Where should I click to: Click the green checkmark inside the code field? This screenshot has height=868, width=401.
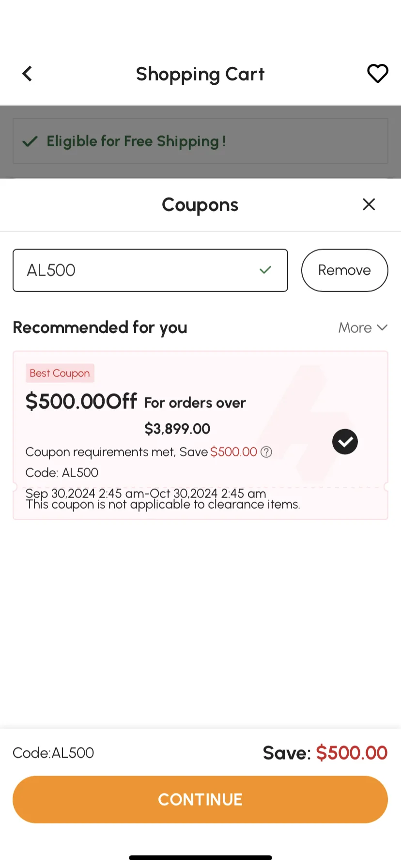[x=265, y=270]
